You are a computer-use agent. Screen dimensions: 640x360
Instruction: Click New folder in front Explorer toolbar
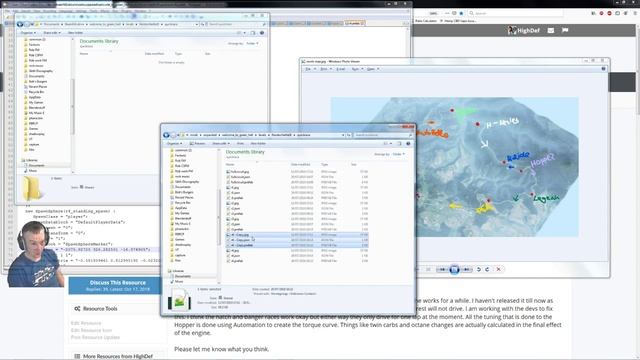click(x=258, y=144)
